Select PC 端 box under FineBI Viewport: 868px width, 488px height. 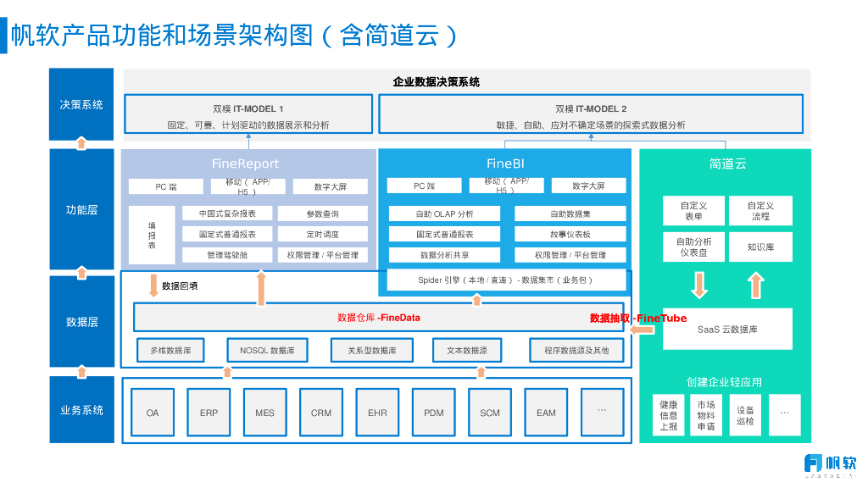click(x=424, y=186)
